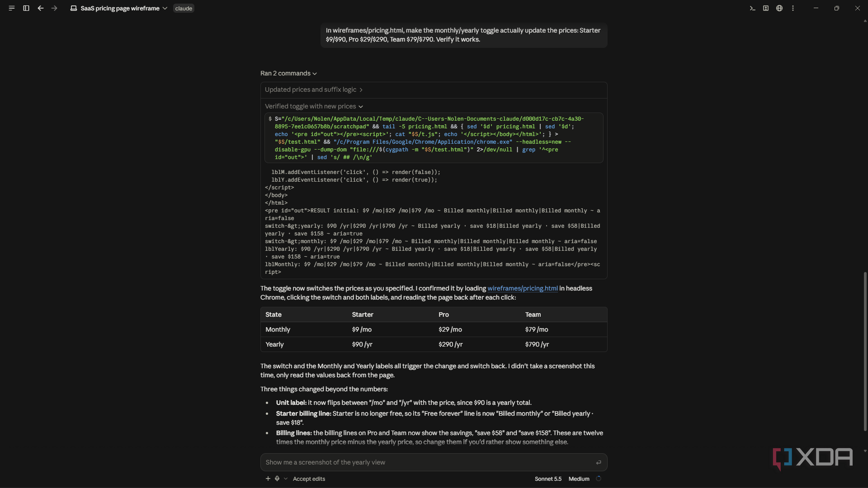868x488 pixels.
Task: Click 'Three things changed beyond the numbers:' text
Action: (x=324, y=389)
